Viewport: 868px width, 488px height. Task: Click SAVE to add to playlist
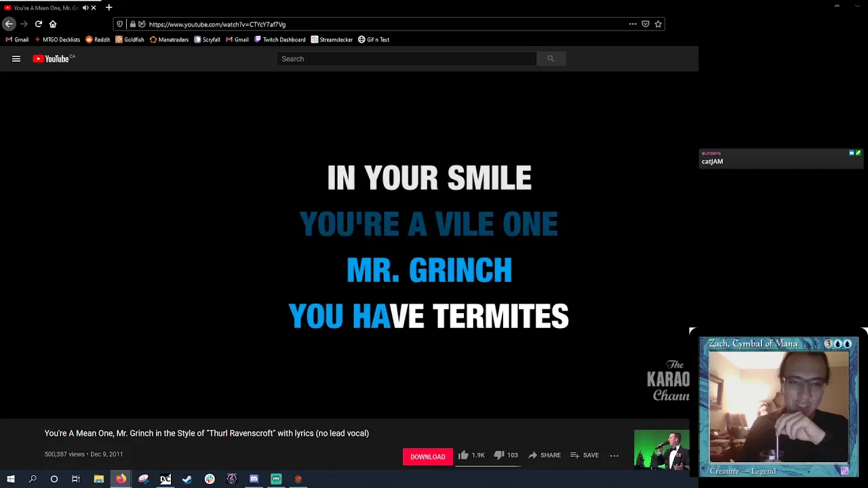click(585, 455)
